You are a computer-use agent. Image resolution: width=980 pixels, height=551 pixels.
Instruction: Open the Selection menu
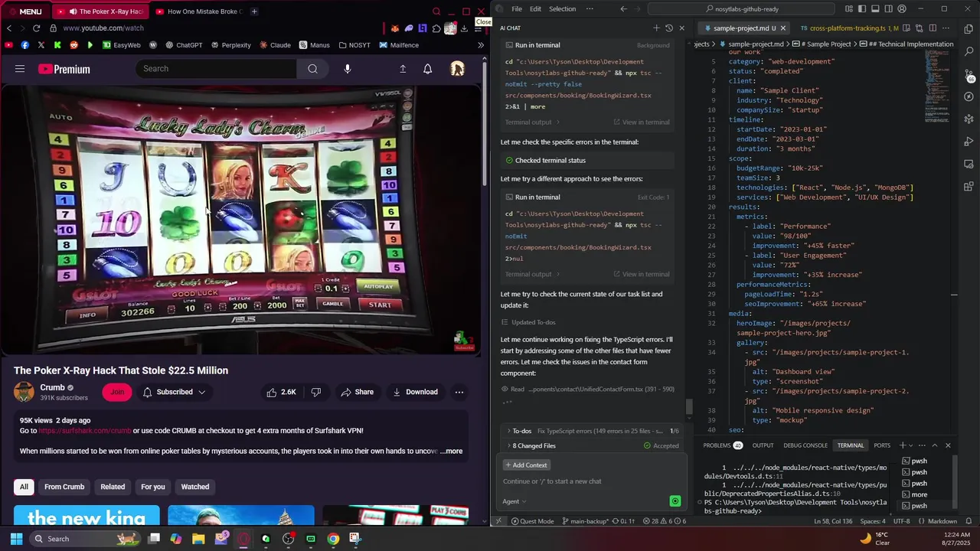(x=562, y=9)
